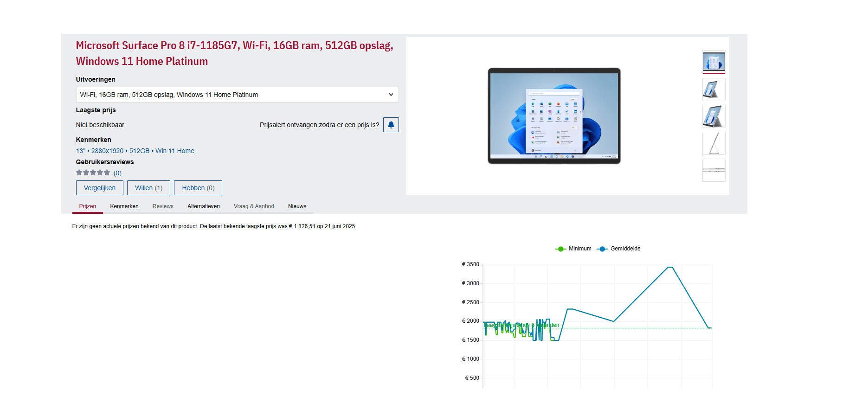Click the Vergelijken button

pyautogui.click(x=100, y=188)
